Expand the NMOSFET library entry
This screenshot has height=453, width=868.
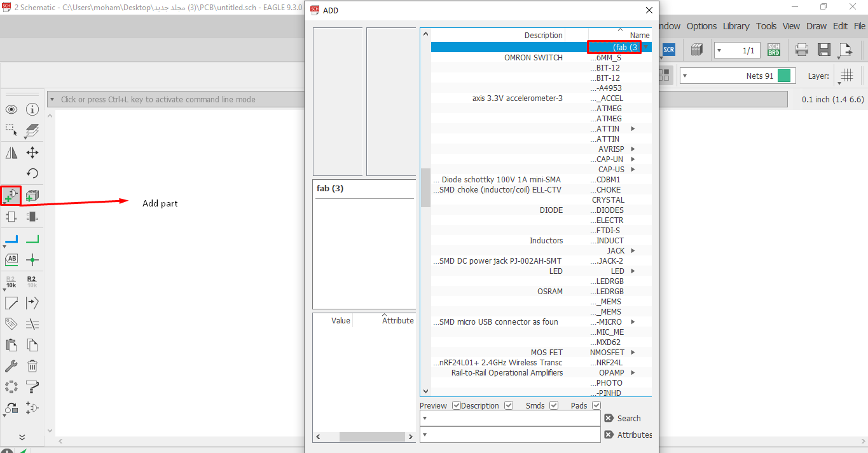click(x=633, y=353)
